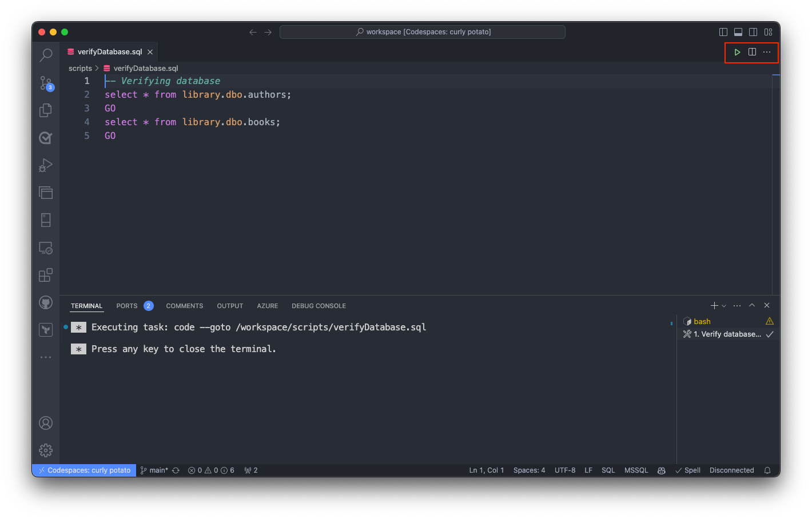Switch to the DEBUG CONSOLE tab
This screenshot has width=812, height=519.
[x=319, y=306]
